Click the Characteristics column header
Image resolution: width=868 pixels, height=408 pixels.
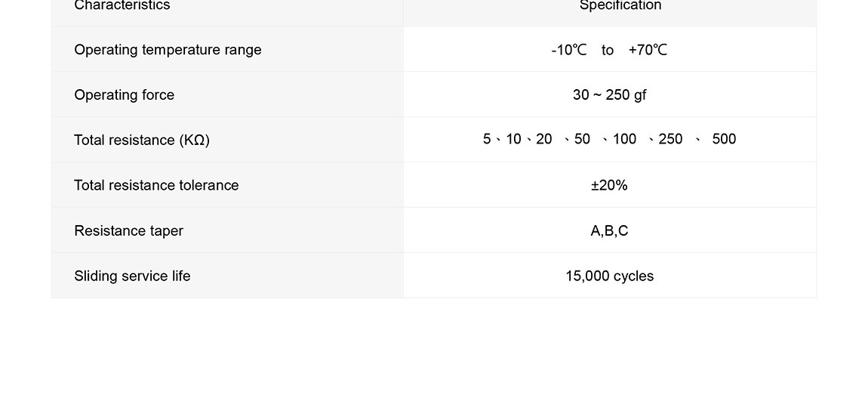pos(122,6)
